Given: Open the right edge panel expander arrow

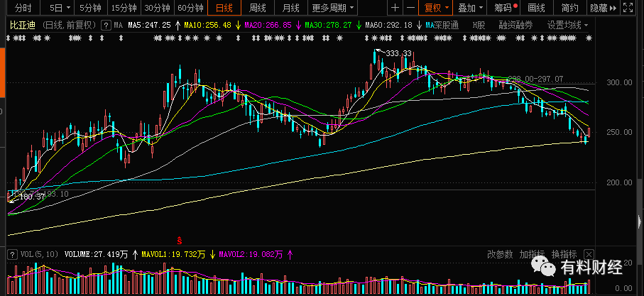Looking at the screenshot, I should 639,222.
